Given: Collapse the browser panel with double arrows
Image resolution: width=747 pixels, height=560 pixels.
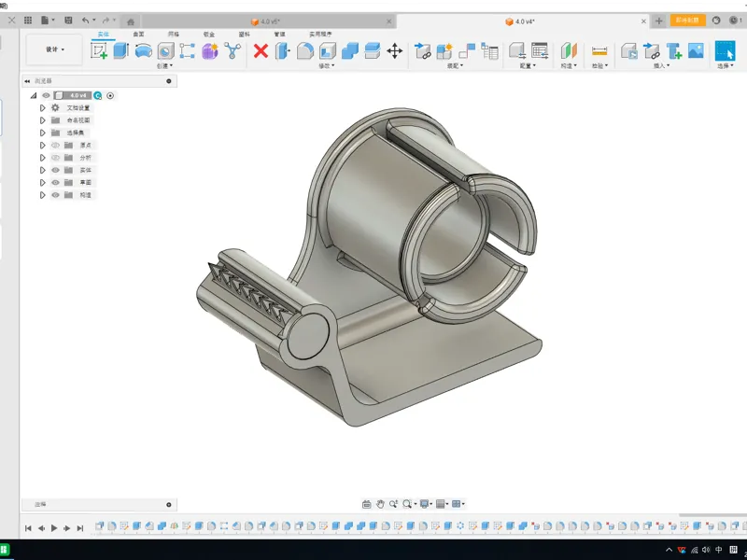Looking at the screenshot, I should tap(27, 81).
